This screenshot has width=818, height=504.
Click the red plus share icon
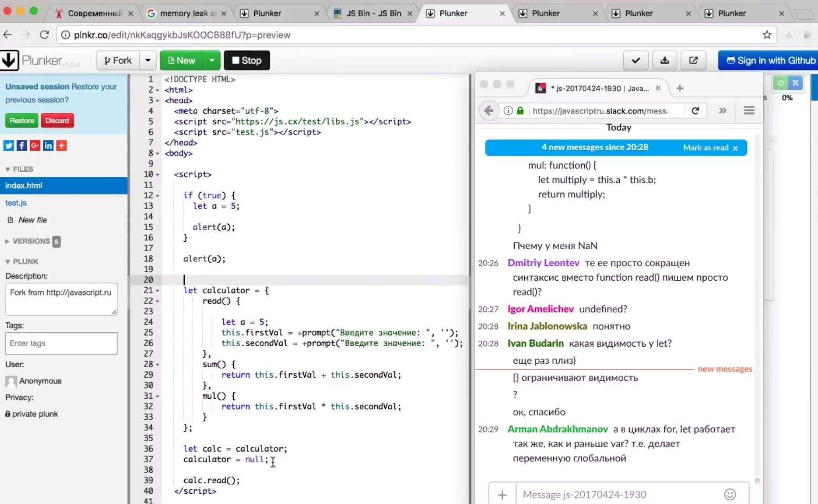coord(61,145)
